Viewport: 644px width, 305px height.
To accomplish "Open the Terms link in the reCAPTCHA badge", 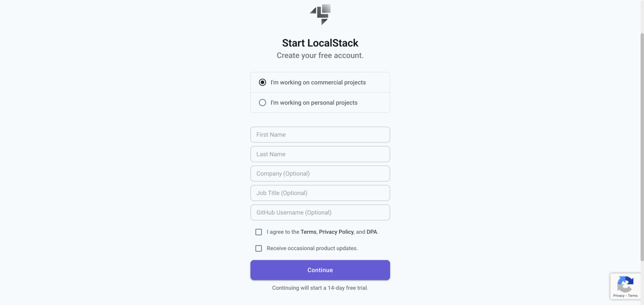I will tap(632, 296).
